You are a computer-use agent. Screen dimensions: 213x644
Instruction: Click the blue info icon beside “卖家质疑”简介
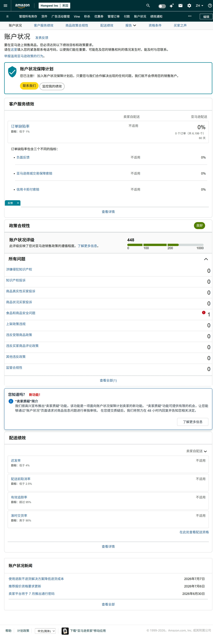pos(11,401)
